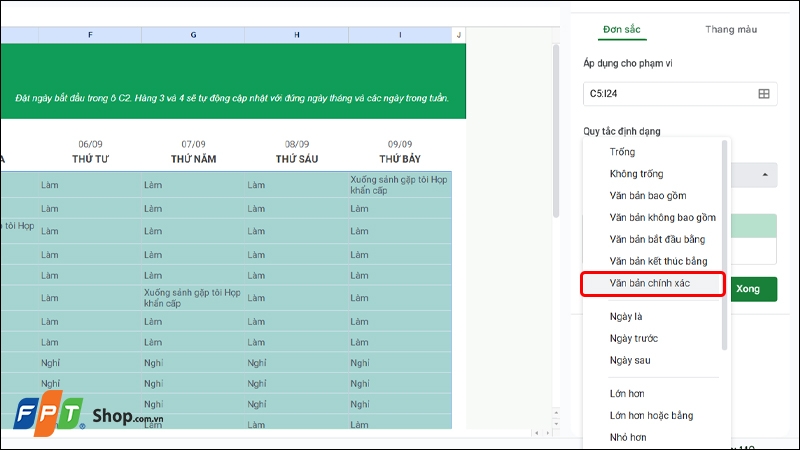800x450 pixels.
Task: Click the horizontal scroll-right arrow
Action: click(547, 433)
